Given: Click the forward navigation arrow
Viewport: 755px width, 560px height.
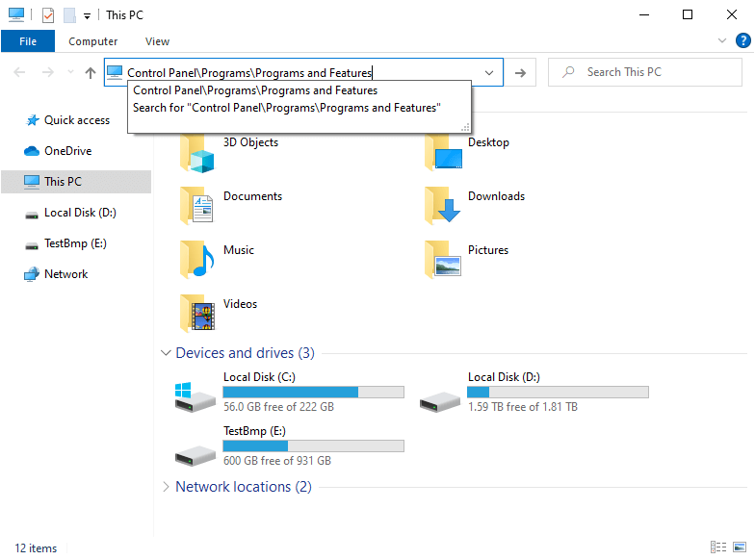Looking at the screenshot, I should (x=48, y=73).
